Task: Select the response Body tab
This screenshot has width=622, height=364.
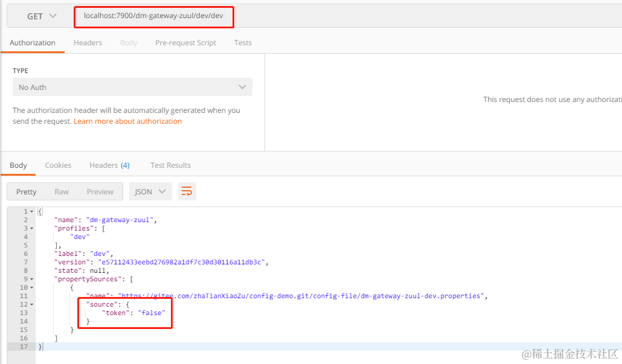Action: pos(18,165)
